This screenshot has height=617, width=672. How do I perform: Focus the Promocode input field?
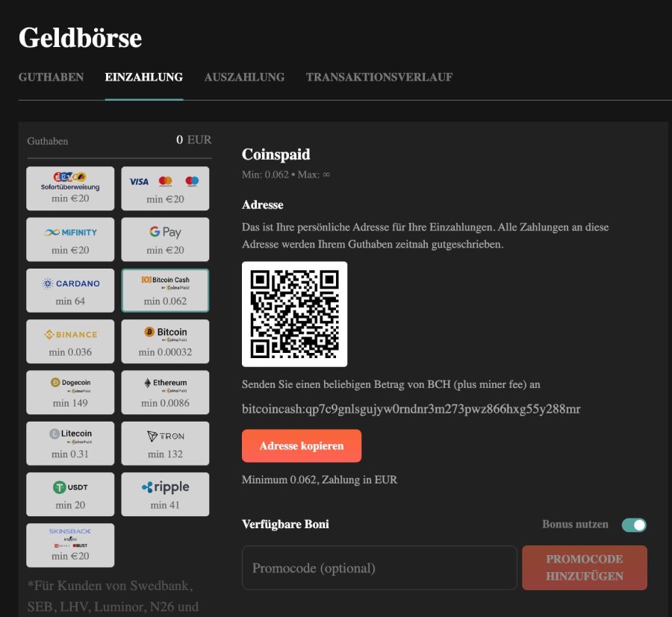tap(379, 568)
